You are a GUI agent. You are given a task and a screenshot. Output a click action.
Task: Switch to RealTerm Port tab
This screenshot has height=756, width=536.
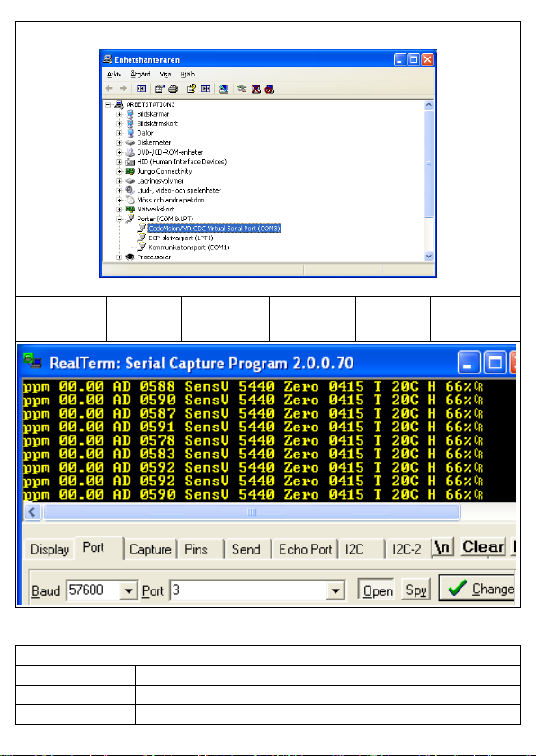point(98,548)
